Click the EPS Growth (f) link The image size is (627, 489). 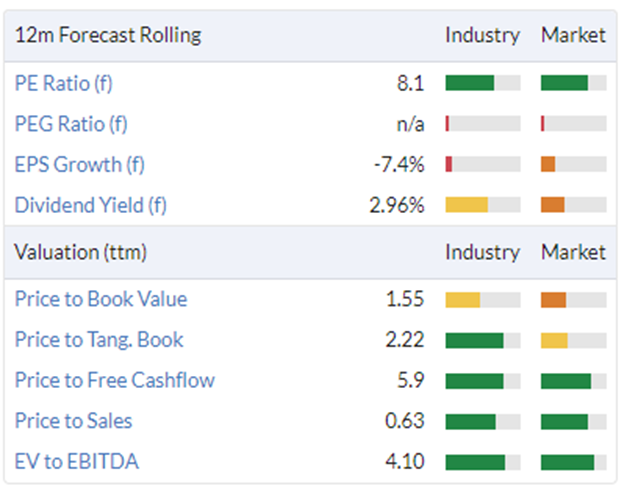click(x=80, y=165)
